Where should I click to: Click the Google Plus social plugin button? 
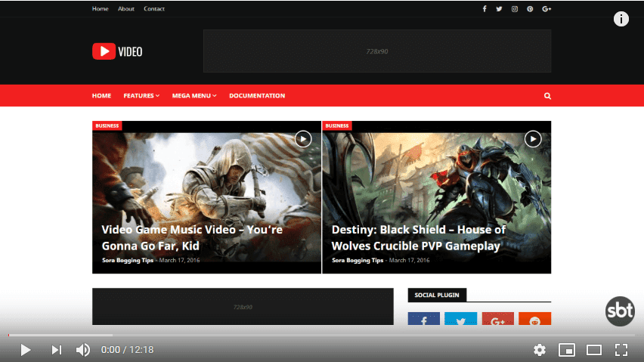498,318
